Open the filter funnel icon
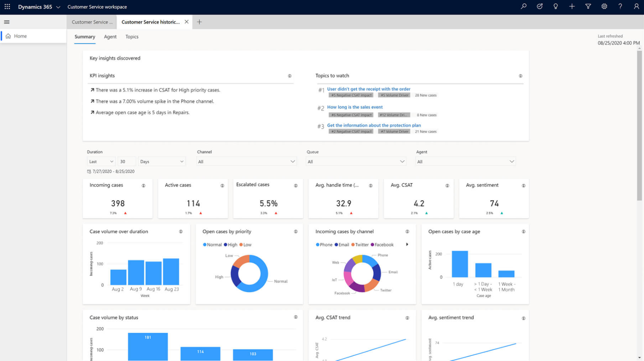 click(x=588, y=6)
